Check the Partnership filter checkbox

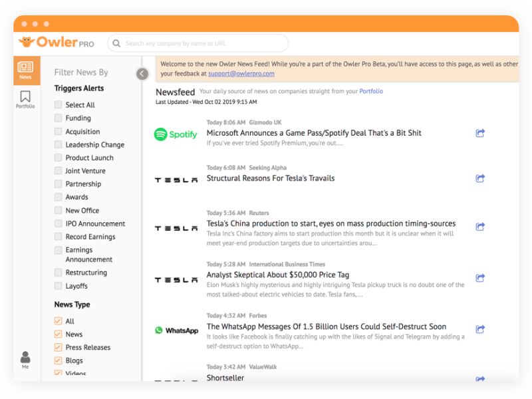[x=59, y=184]
